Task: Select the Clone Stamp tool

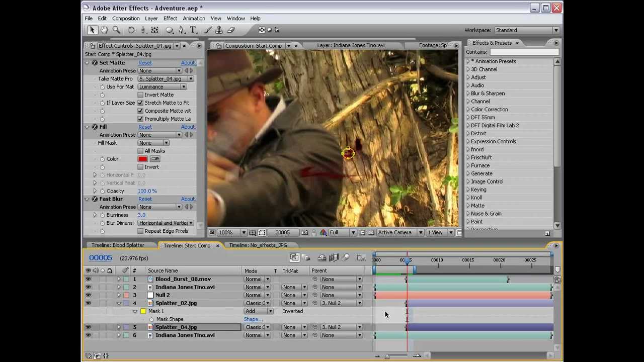Action: tap(219, 30)
